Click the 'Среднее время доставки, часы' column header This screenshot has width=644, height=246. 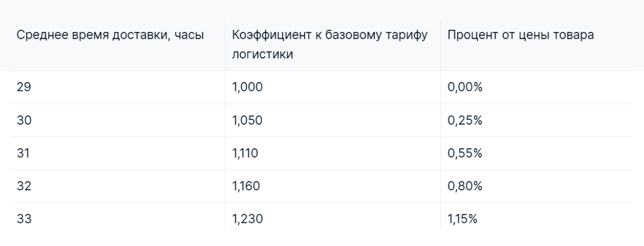pos(110,36)
